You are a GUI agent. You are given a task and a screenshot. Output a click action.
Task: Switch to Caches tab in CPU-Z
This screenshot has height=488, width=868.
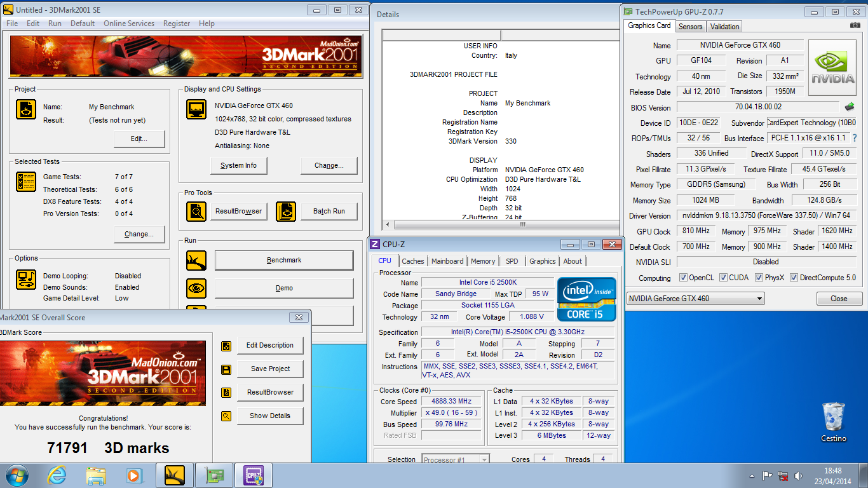[413, 261]
